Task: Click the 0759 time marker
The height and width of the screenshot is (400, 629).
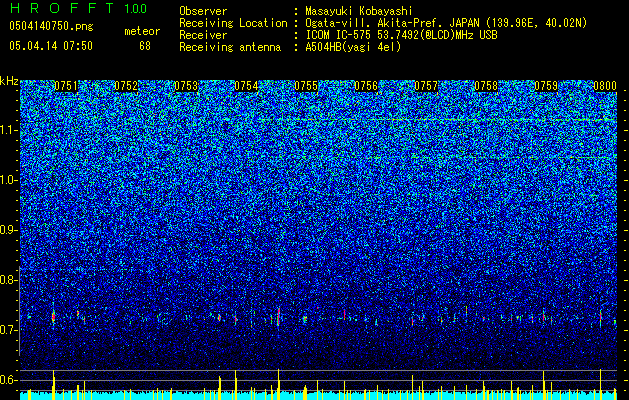Action: [546, 86]
